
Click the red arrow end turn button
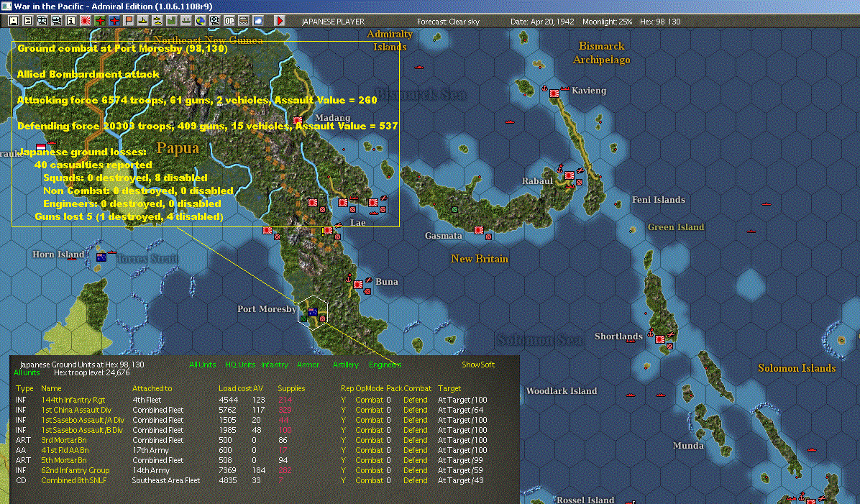coord(279,21)
